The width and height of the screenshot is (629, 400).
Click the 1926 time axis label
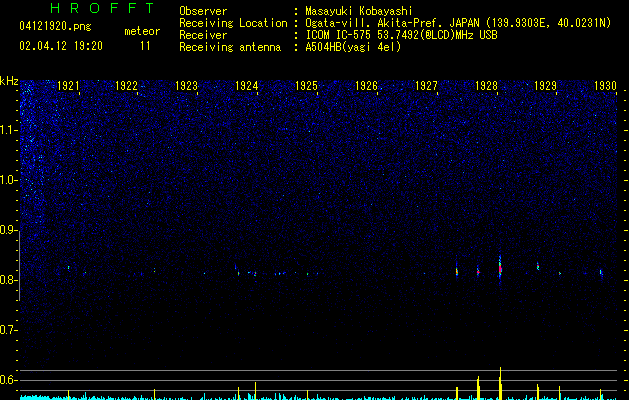366,86
